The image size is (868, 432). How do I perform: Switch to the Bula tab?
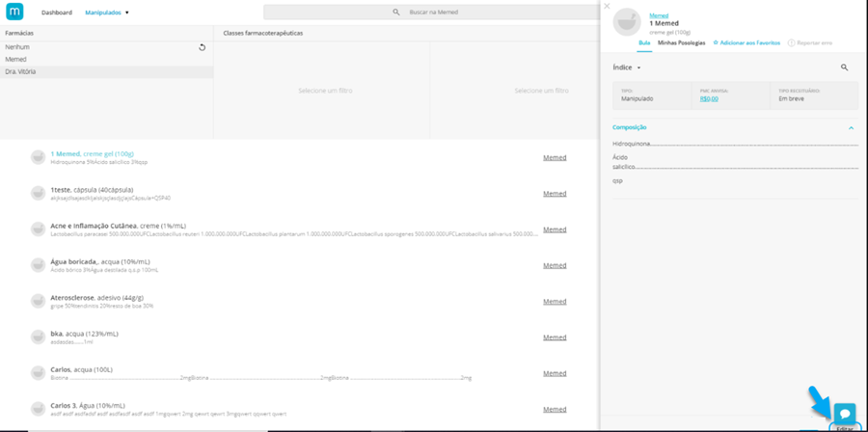pyautogui.click(x=644, y=42)
